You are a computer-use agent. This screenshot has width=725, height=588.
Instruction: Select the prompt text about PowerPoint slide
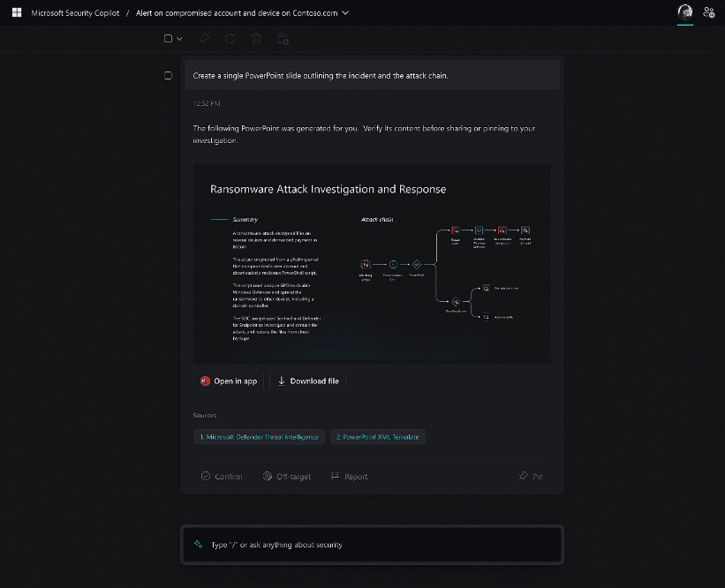click(x=321, y=76)
